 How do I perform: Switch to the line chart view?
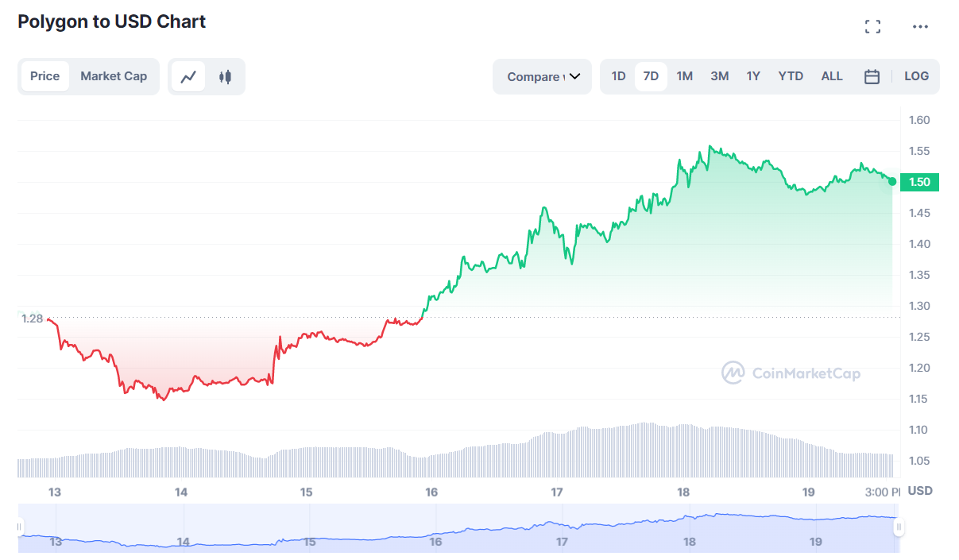pos(188,77)
